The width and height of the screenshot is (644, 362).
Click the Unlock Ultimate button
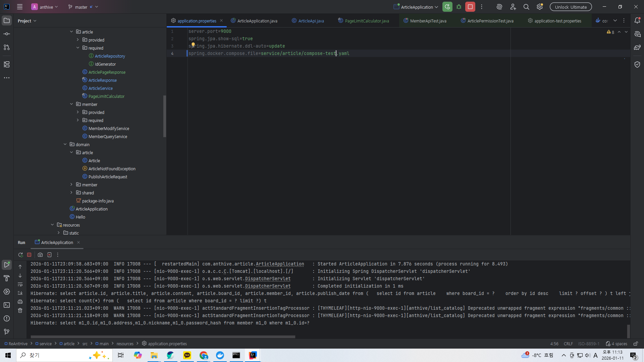[571, 7]
